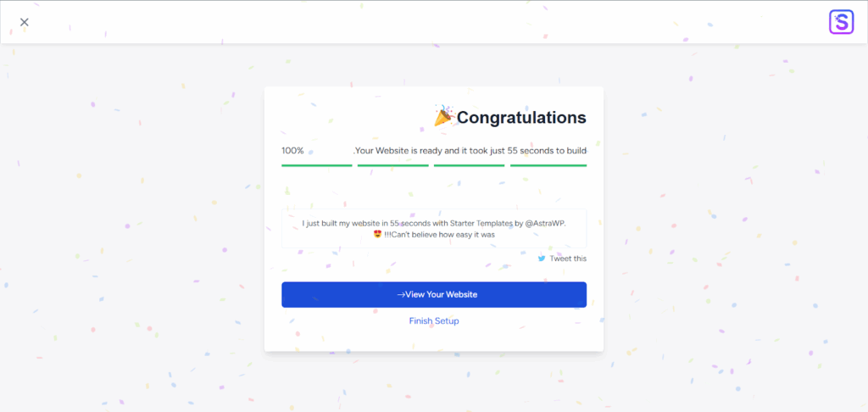Screen dimensions: 868x412
Task: Click the heart-eyes emoji in the tweet message
Action: click(x=377, y=234)
